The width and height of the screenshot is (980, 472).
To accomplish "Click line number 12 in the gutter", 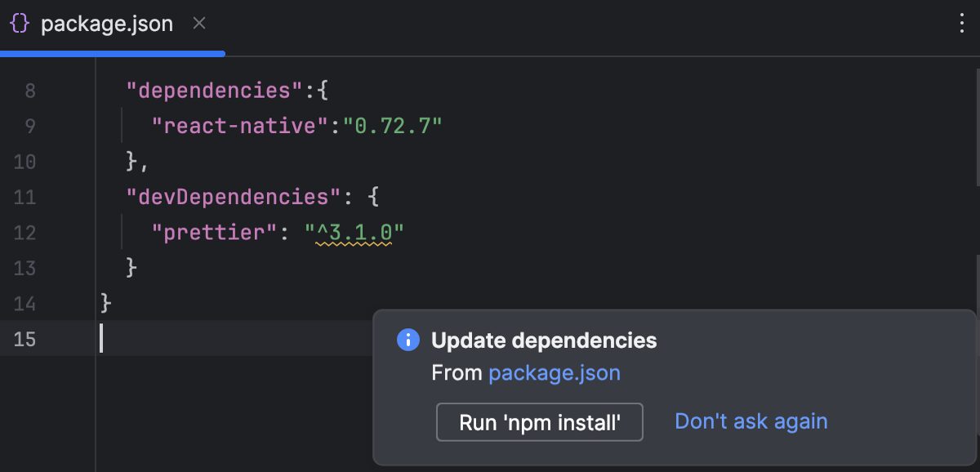I will 25,233.
